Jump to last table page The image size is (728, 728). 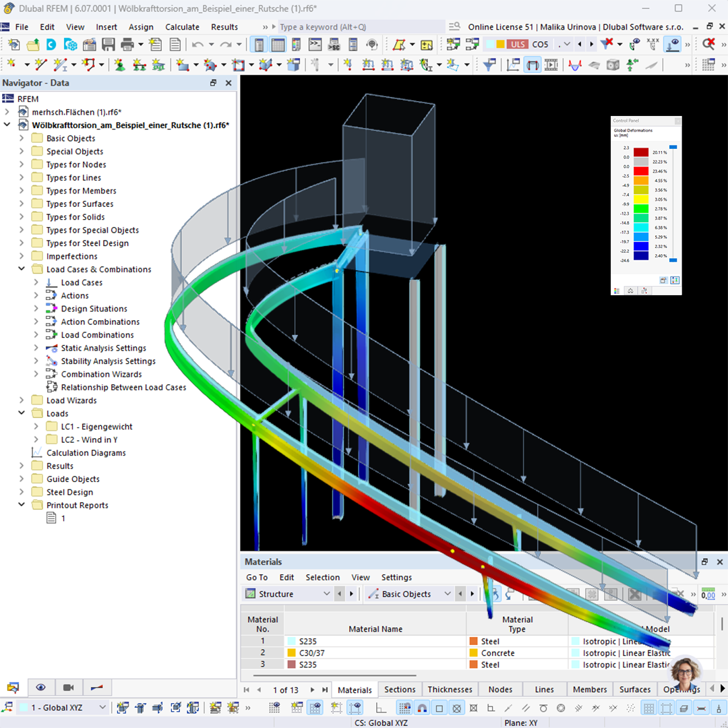click(325, 690)
